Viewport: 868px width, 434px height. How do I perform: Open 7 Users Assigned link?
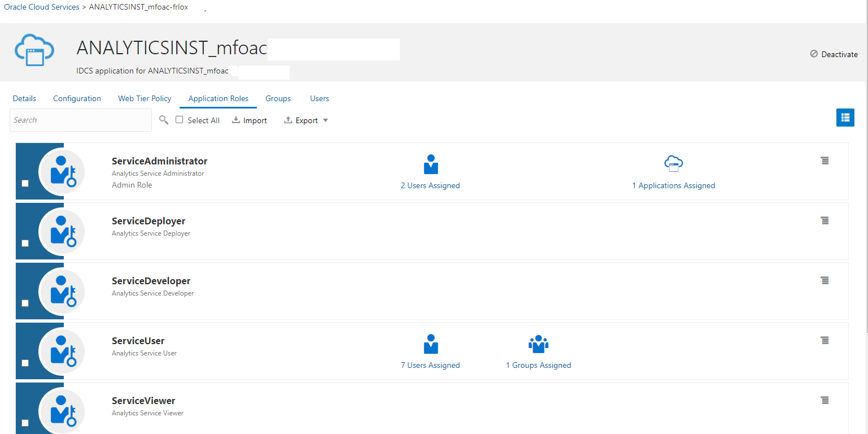(x=430, y=365)
